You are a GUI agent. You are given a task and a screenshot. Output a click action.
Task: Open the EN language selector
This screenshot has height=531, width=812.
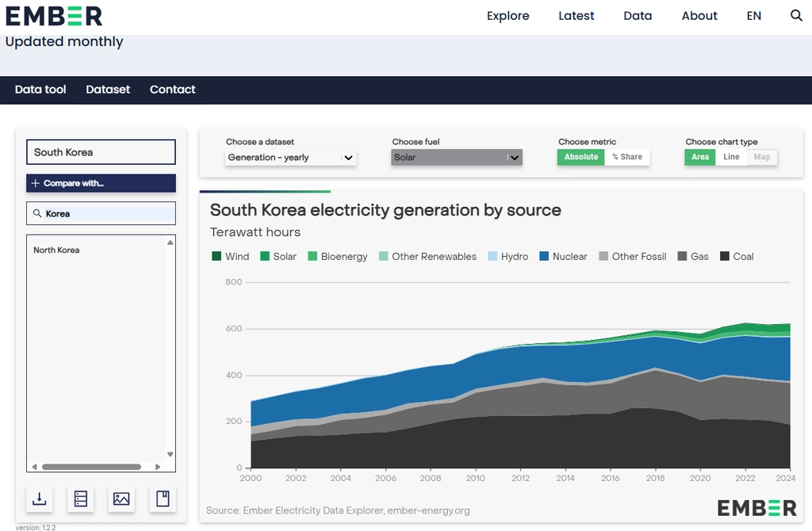(x=753, y=16)
